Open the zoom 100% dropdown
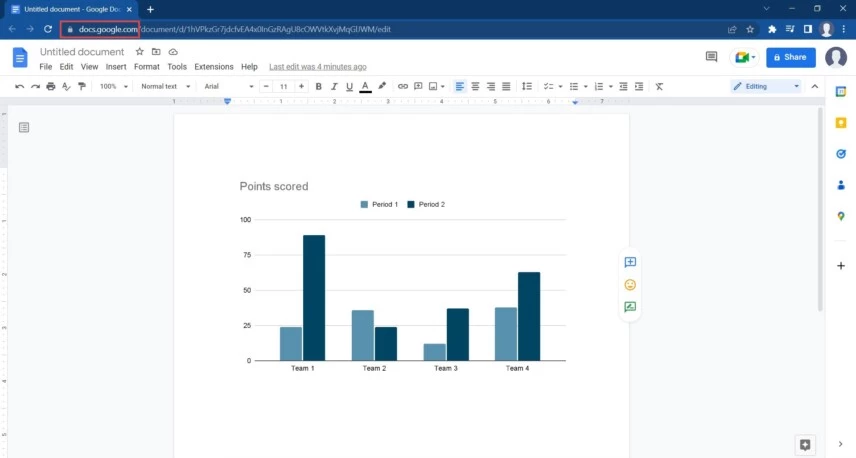Image resolution: width=856 pixels, height=458 pixels. point(114,86)
